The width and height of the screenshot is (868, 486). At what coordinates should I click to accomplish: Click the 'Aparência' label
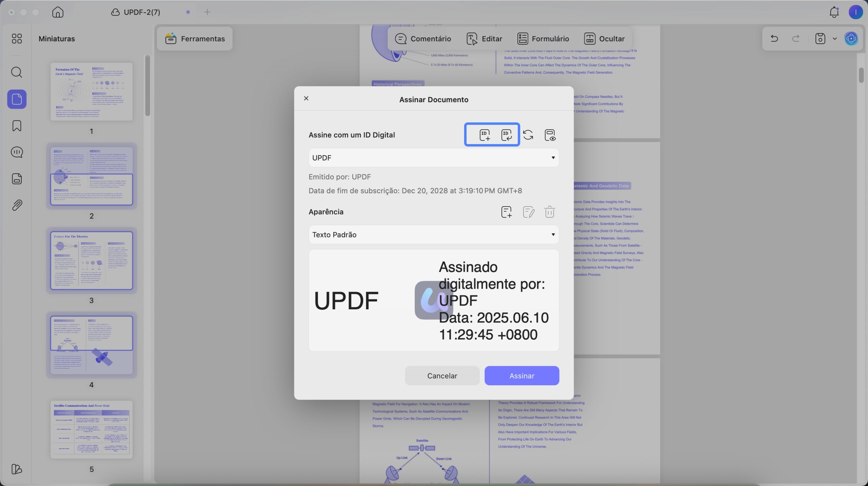(x=326, y=212)
